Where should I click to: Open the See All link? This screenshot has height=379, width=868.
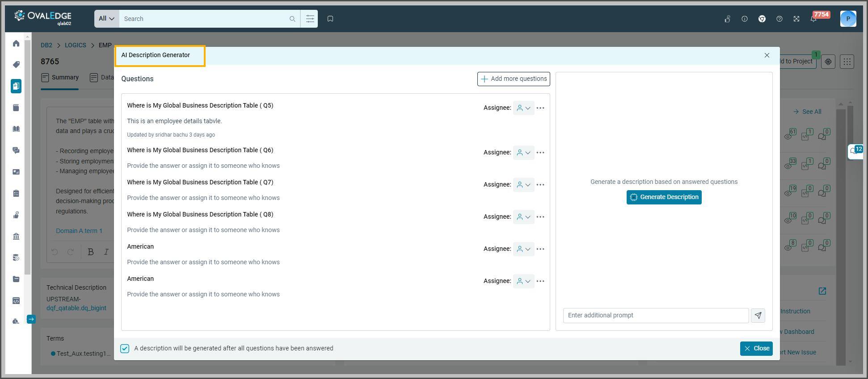807,112
